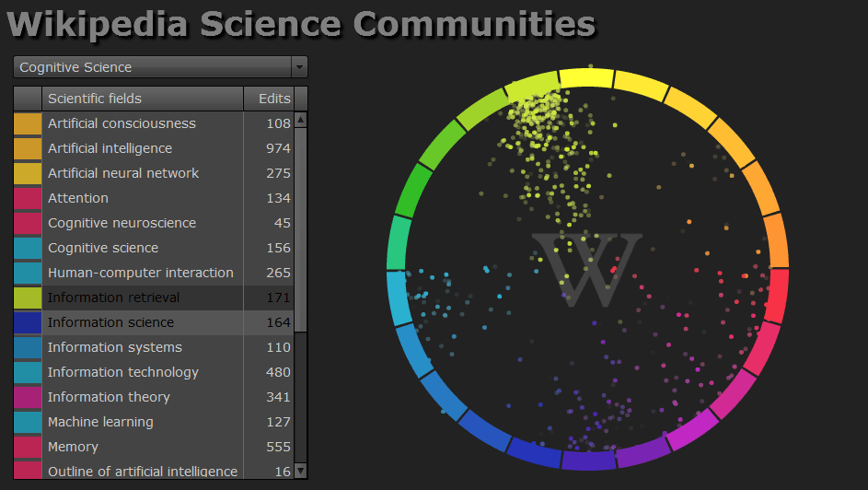Click the 555 edits value for Memory

[x=278, y=447]
